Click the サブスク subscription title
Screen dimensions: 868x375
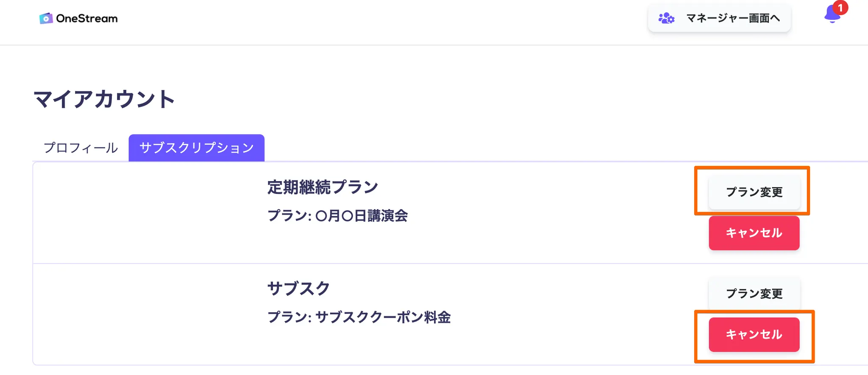coord(298,288)
